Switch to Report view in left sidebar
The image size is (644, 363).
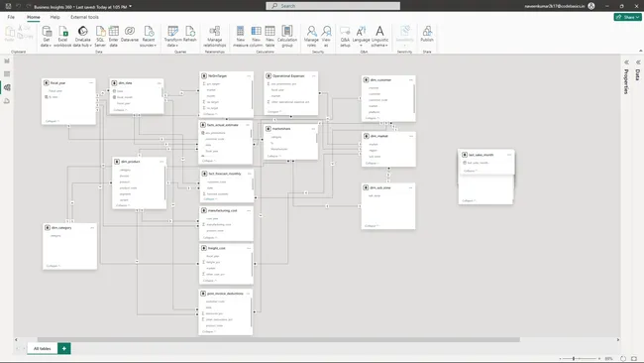tap(7, 60)
